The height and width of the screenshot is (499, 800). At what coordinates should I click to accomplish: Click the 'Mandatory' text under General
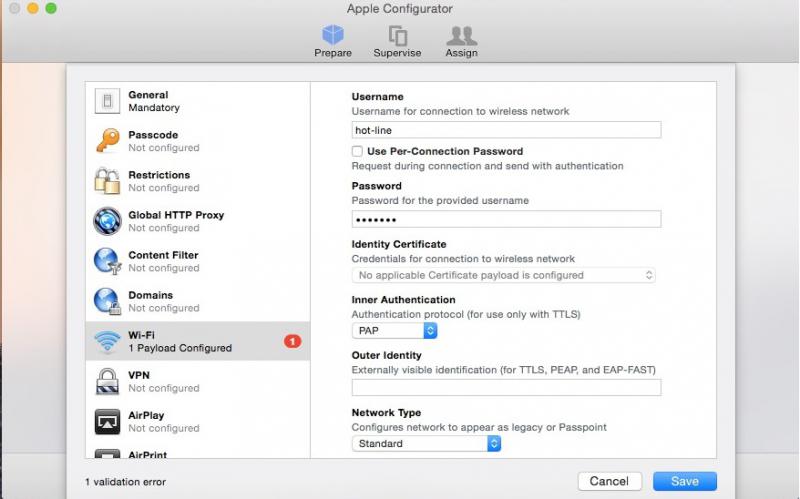click(x=154, y=108)
